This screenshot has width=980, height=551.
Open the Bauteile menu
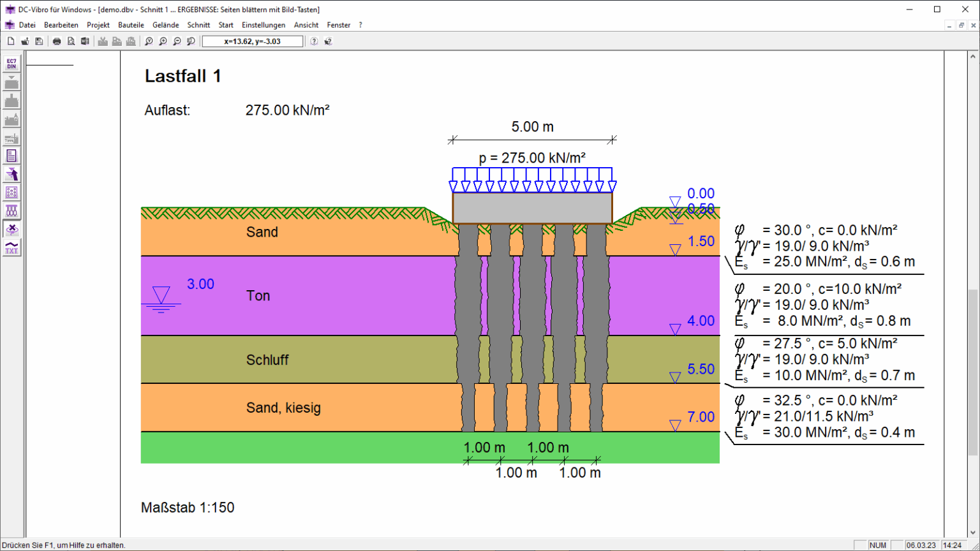pos(131,25)
